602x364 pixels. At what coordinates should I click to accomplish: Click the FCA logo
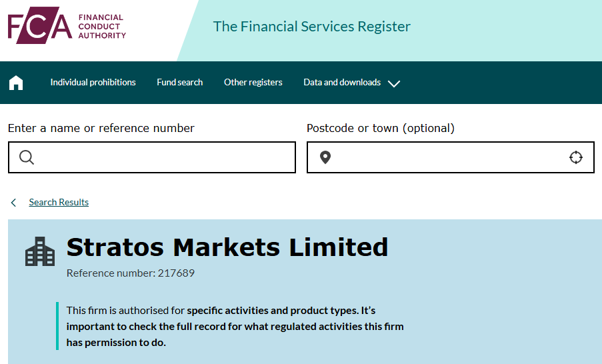[67, 27]
